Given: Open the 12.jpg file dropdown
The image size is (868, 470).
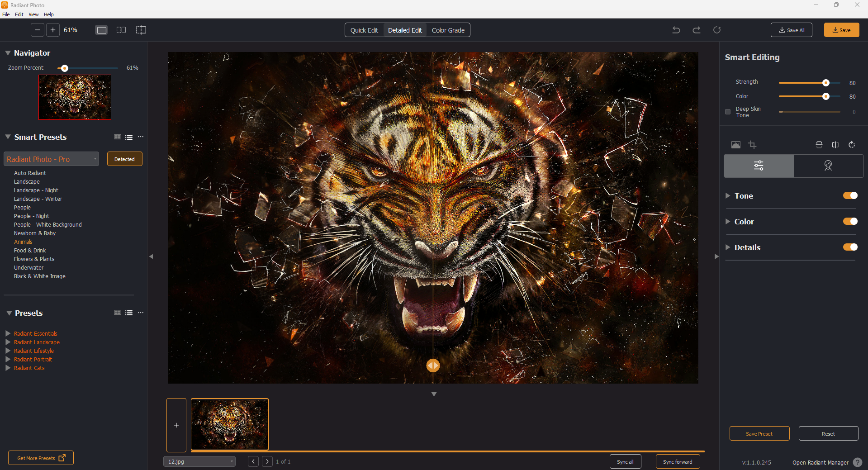Looking at the screenshot, I should pos(199,461).
